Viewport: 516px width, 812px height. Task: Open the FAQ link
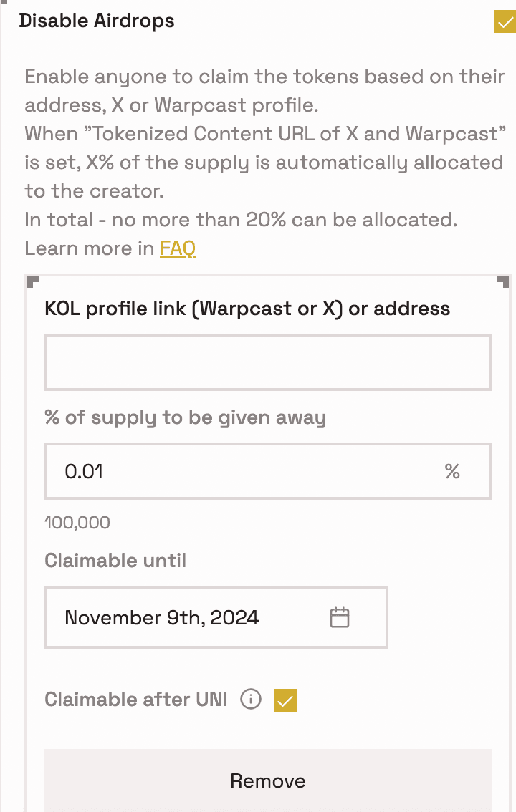pyautogui.click(x=178, y=248)
